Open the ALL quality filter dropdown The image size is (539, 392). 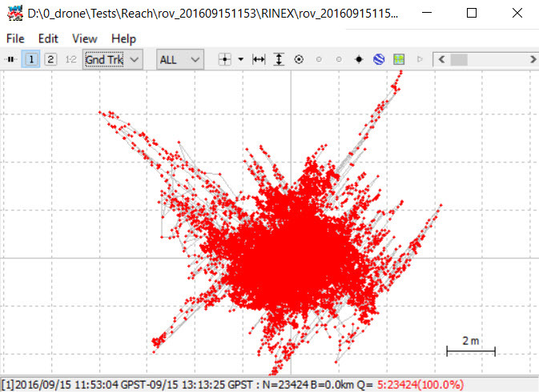pyautogui.click(x=179, y=60)
